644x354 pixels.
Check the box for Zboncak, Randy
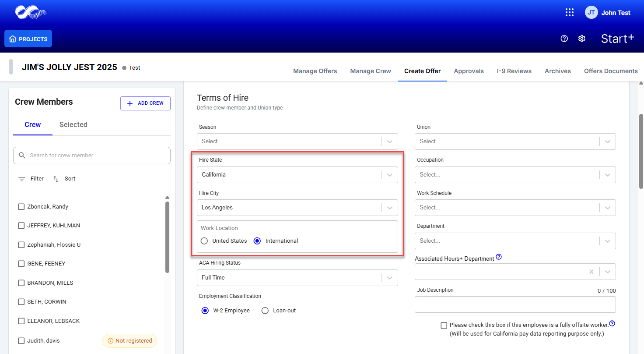tap(21, 207)
